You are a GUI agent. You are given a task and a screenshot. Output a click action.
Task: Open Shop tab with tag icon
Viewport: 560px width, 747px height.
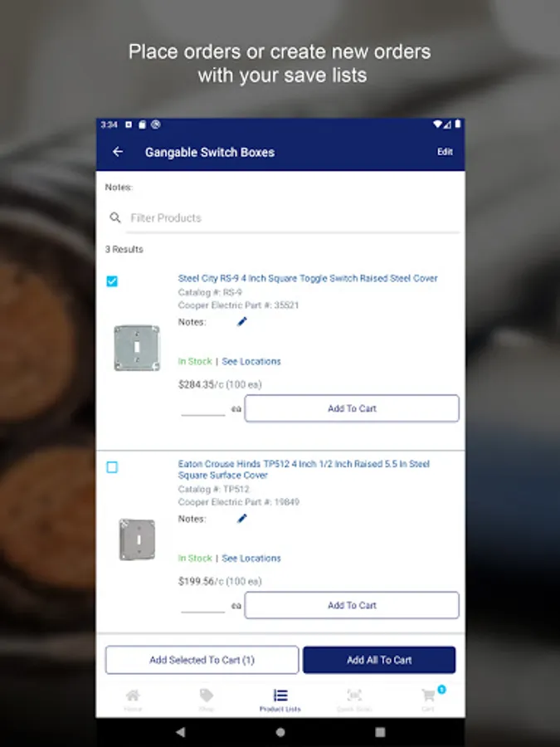(207, 700)
